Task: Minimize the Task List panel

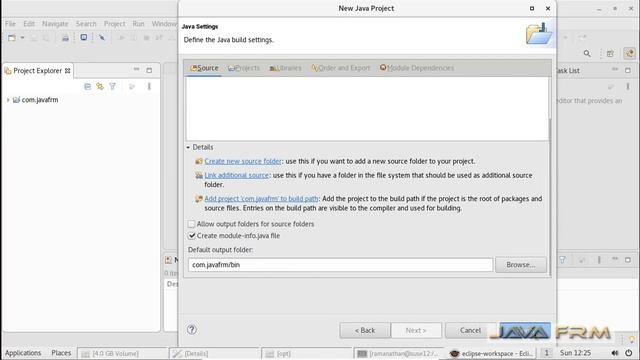Action: (x=615, y=70)
